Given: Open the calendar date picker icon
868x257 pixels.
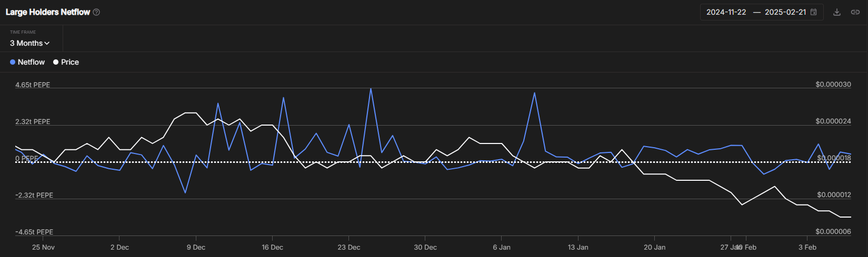Looking at the screenshot, I should pos(813,12).
